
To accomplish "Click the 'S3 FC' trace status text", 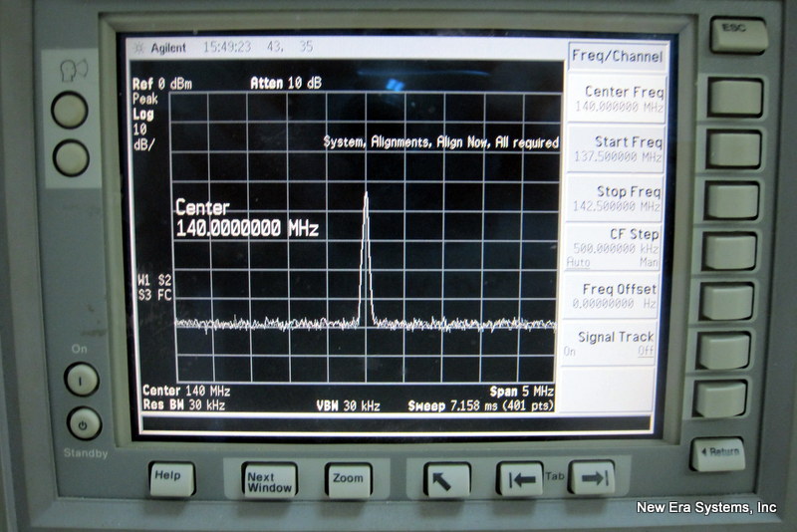I will coord(155,295).
